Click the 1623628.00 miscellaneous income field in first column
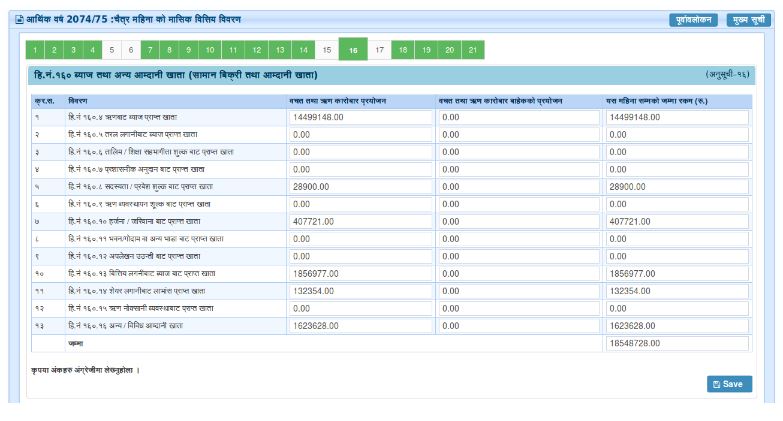 (x=360, y=326)
